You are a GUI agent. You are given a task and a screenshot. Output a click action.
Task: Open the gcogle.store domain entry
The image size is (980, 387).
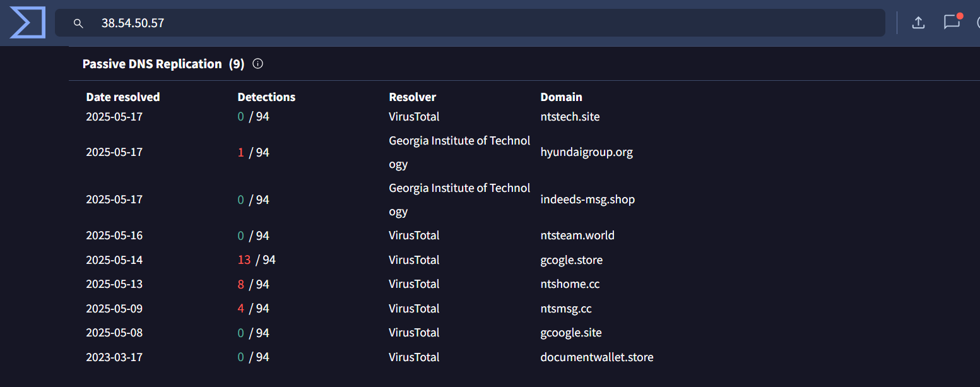[x=571, y=259]
